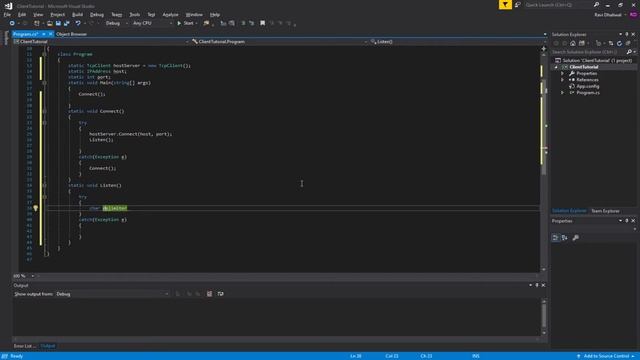Expand the References node in Solution Explorer
The image size is (640, 360).
[x=562, y=80]
